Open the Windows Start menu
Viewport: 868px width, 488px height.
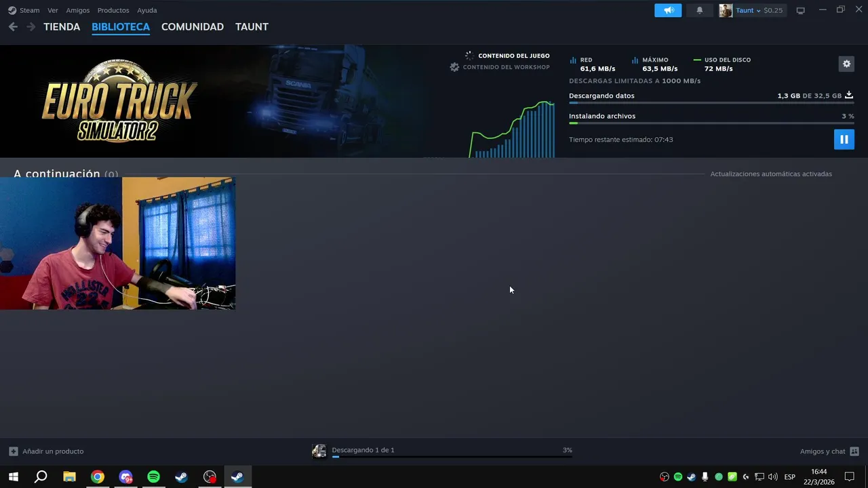[13, 477]
